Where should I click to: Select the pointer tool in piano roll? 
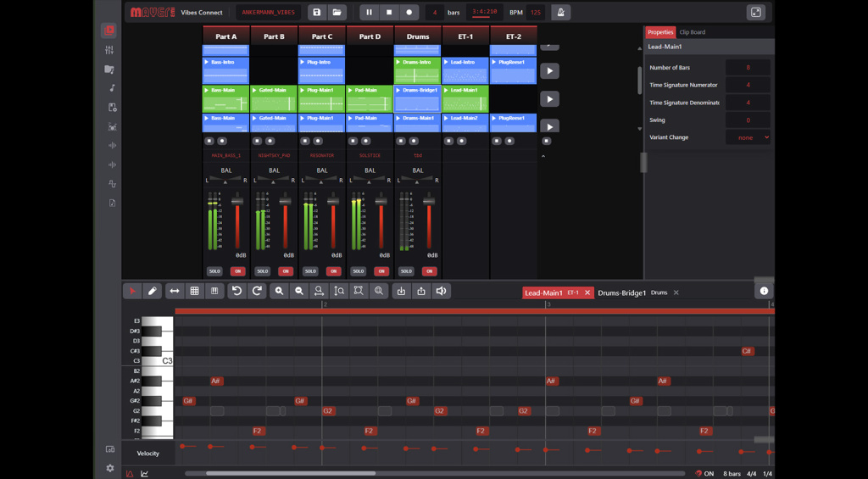coord(132,291)
